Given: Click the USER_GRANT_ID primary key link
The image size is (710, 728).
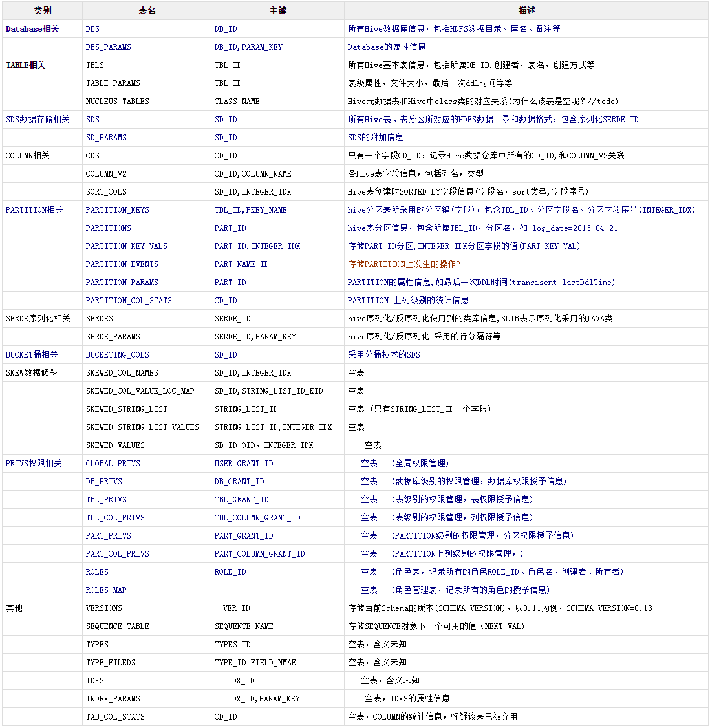Looking at the screenshot, I should coord(244,464).
